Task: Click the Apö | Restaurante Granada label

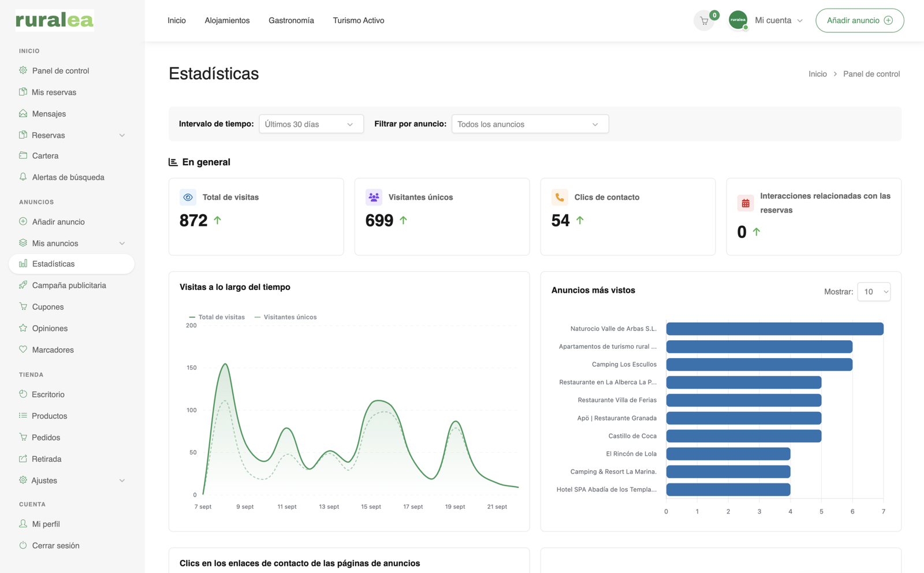Action: tap(617, 418)
